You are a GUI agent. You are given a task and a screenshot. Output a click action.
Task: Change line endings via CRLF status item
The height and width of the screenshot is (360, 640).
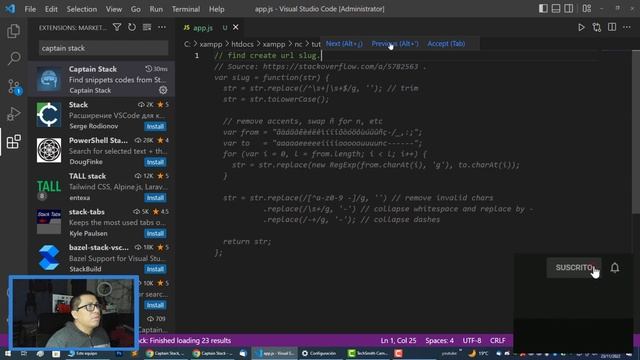pyautogui.click(x=498, y=340)
